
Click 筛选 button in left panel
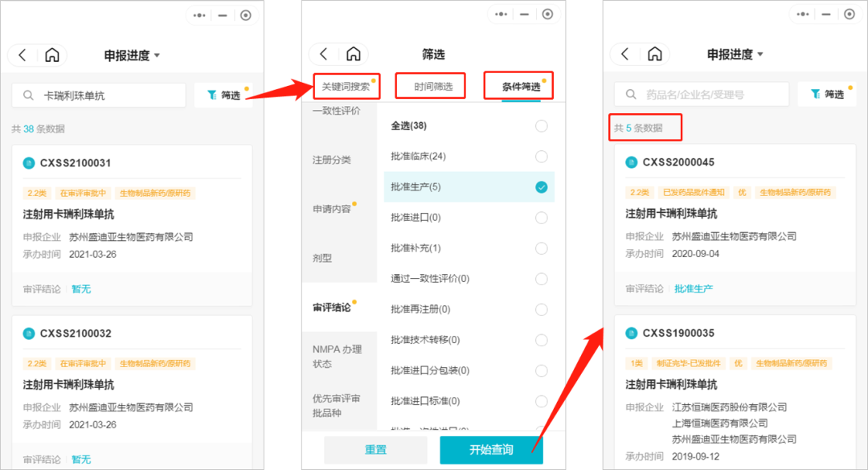[223, 96]
